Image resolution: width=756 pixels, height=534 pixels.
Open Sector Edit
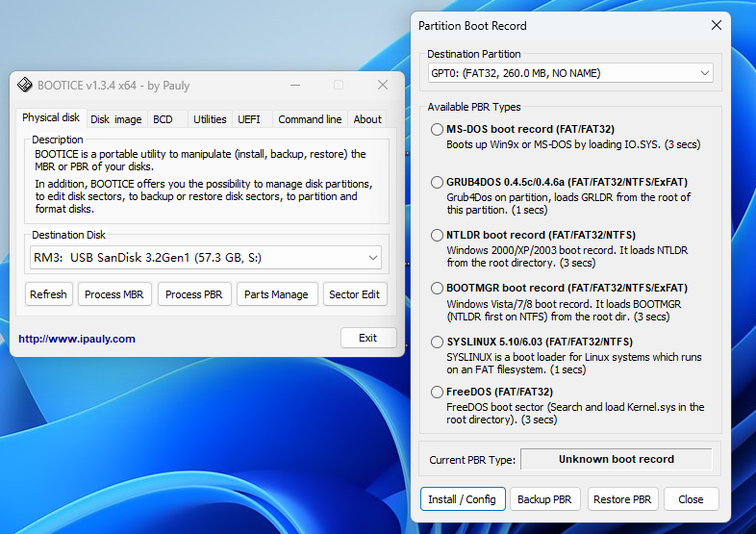354,294
